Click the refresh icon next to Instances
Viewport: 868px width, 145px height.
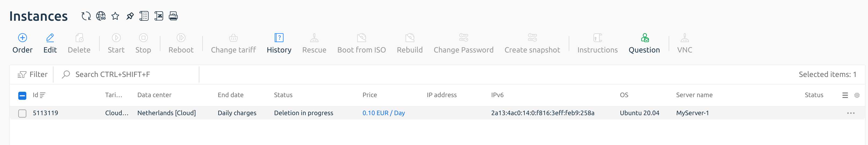86,16
